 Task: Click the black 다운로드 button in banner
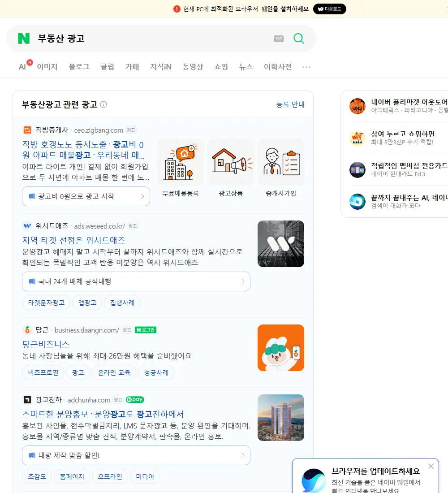329,9
